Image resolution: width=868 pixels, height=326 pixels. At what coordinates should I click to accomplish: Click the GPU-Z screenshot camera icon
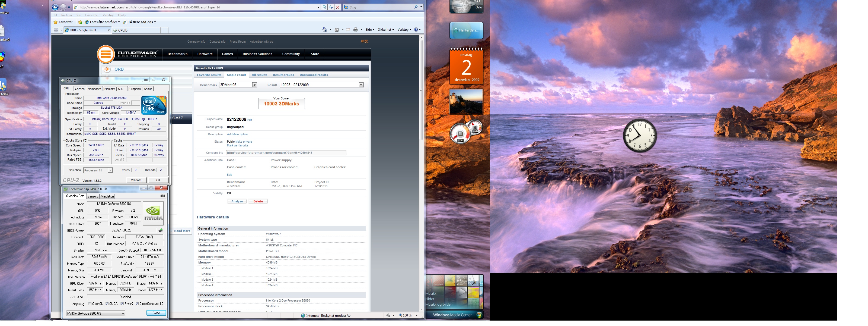pyautogui.click(x=163, y=196)
